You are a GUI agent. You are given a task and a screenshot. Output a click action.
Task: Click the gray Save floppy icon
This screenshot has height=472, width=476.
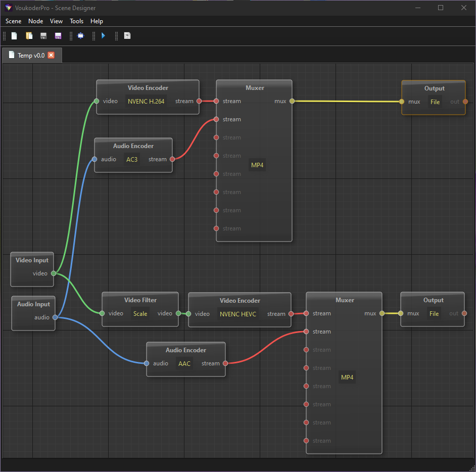point(43,36)
